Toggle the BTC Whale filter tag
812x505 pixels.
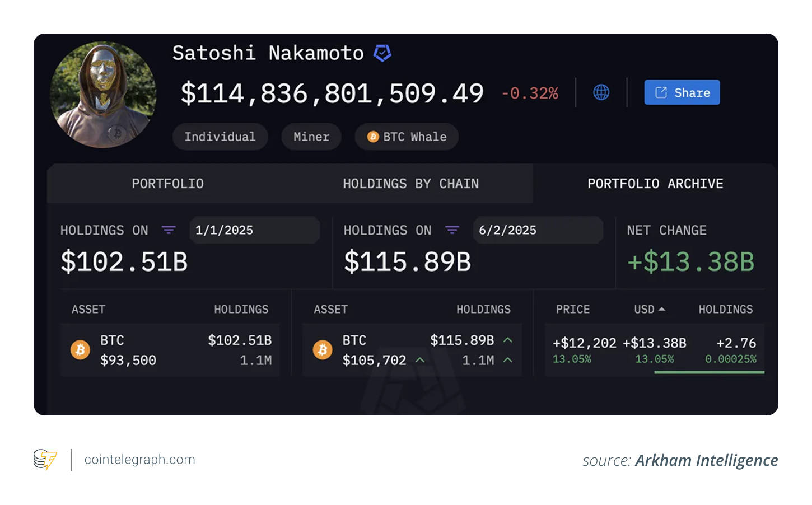point(406,136)
